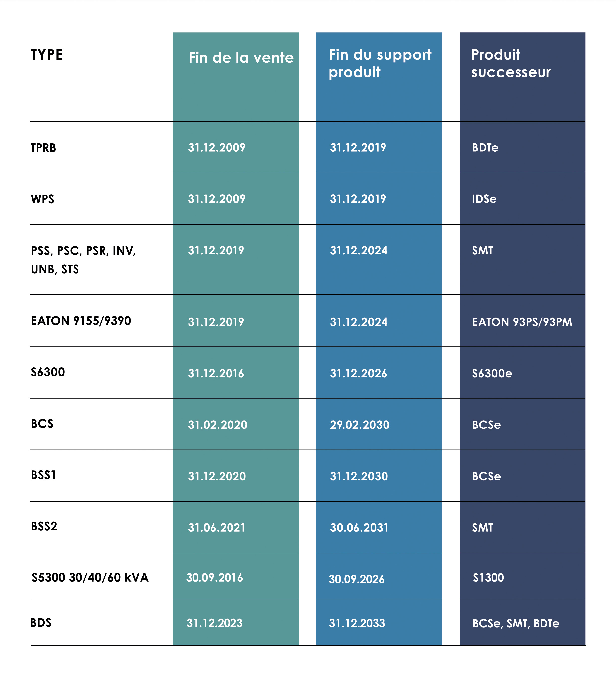Viewport: 616px width, 685px height.
Task: Select the S6300 type cell
Action: pos(48,372)
